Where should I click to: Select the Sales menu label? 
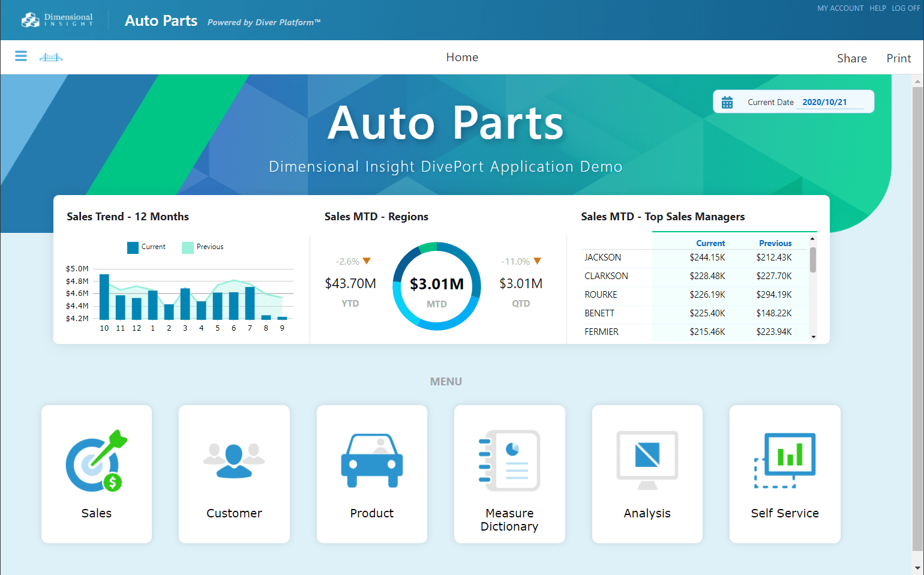97,513
